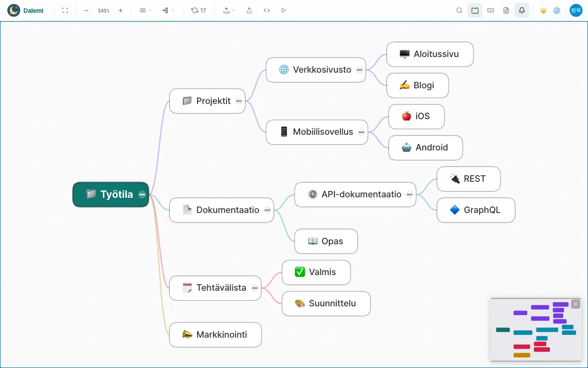
Task: Open the user avatar menu
Action: (576, 10)
